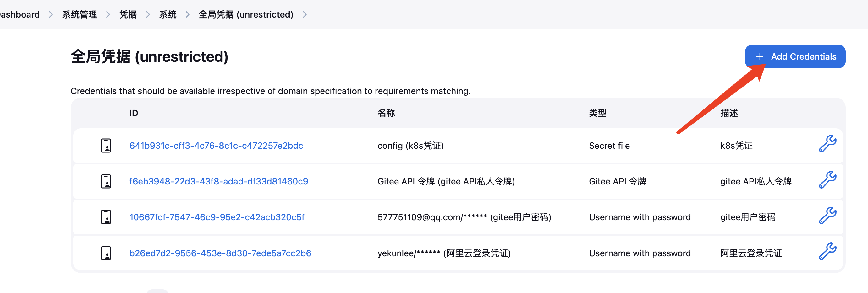The width and height of the screenshot is (868, 293).
Task: Navigate to 系统 breadcrumb item
Action: (168, 14)
